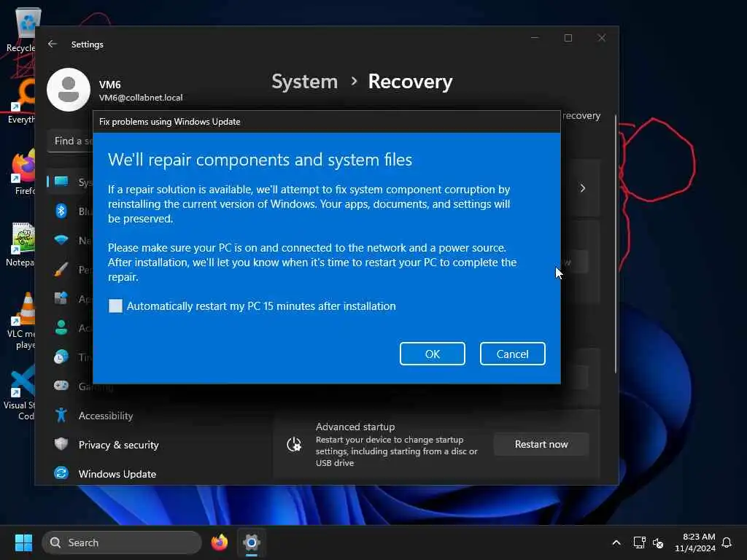This screenshot has height=560, width=747.
Task: Select the VLC media player desktop shortcut
Action: pyautogui.click(x=21, y=320)
